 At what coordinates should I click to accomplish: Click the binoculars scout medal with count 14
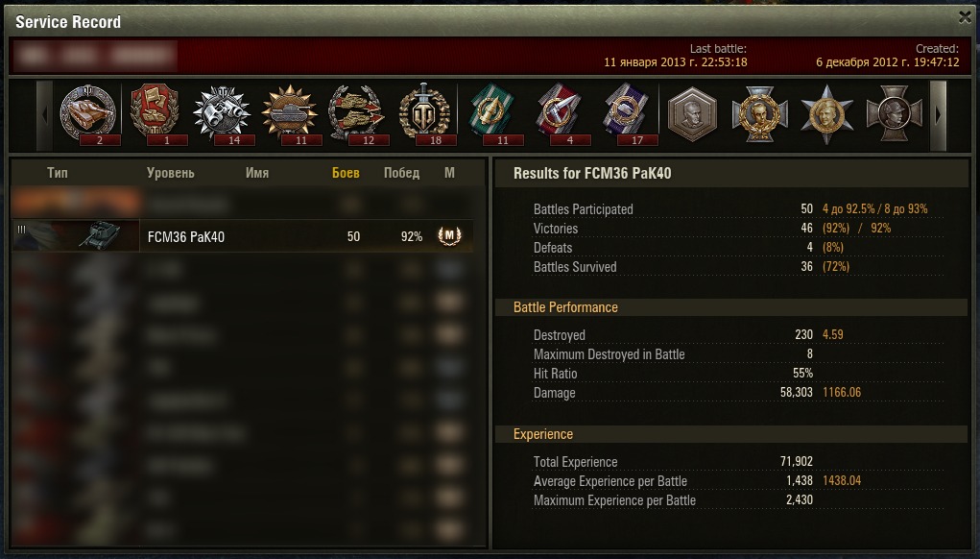click(x=222, y=113)
